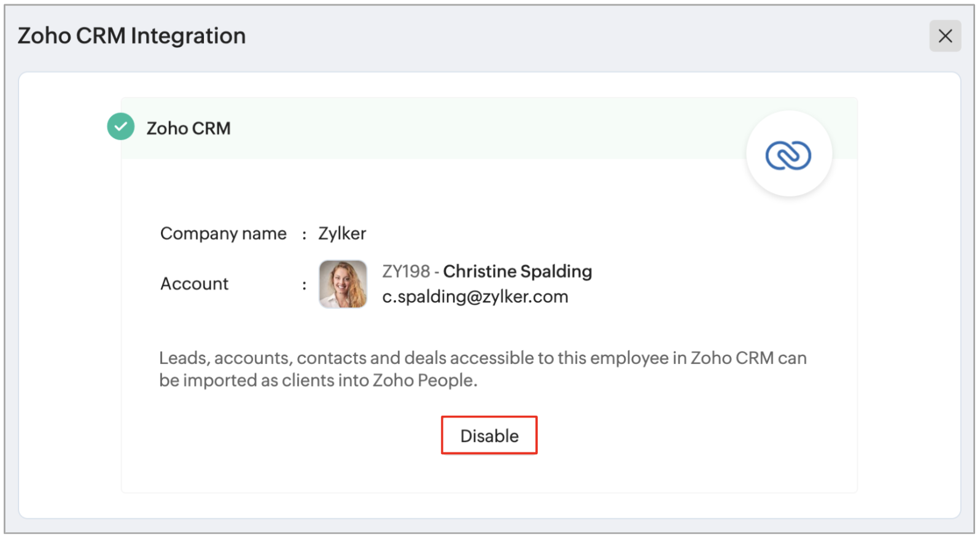Screen dimensions: 980x539
Task: Click the email c.spalding@zylker.com
Action: [475, 297]
